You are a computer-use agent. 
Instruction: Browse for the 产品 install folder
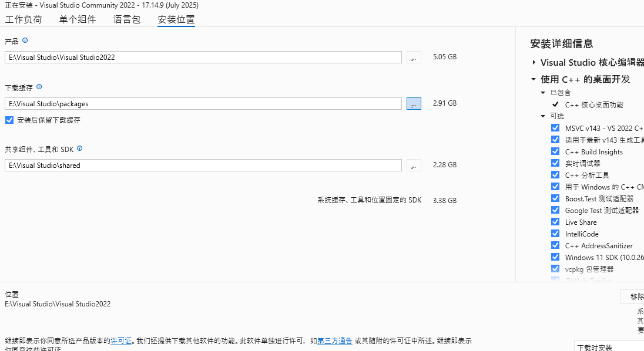click(414, 58)
